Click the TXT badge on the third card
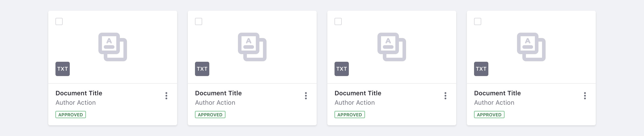The height and width of the screenshot is (136, 644). pos(341,69)
